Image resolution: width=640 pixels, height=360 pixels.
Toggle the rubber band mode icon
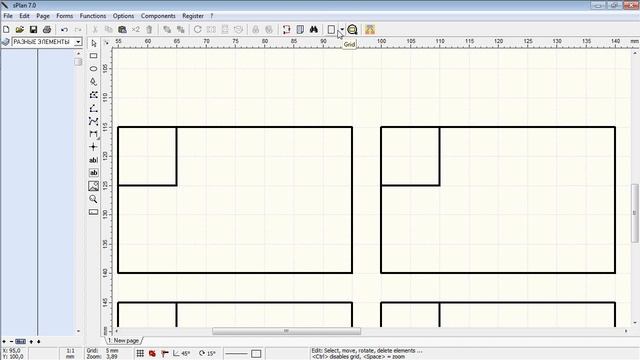(164, 353)
